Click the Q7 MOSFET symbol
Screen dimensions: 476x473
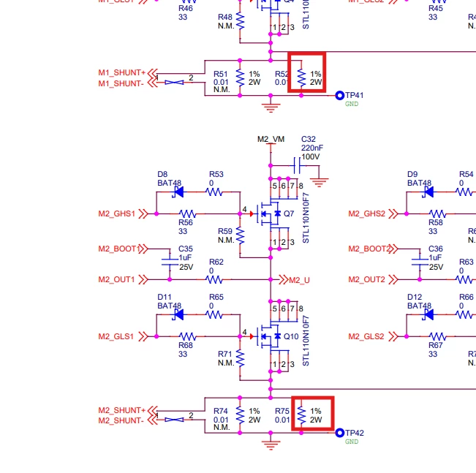click(269, 213)
